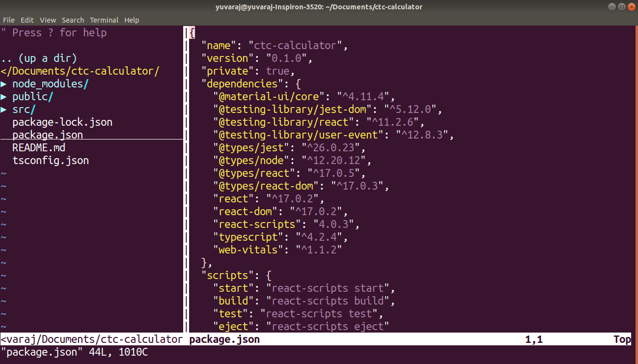This screenshot has height=364, width=638.
Task: Open tsconfig.json in file tree
Action: tap(51, 161)
